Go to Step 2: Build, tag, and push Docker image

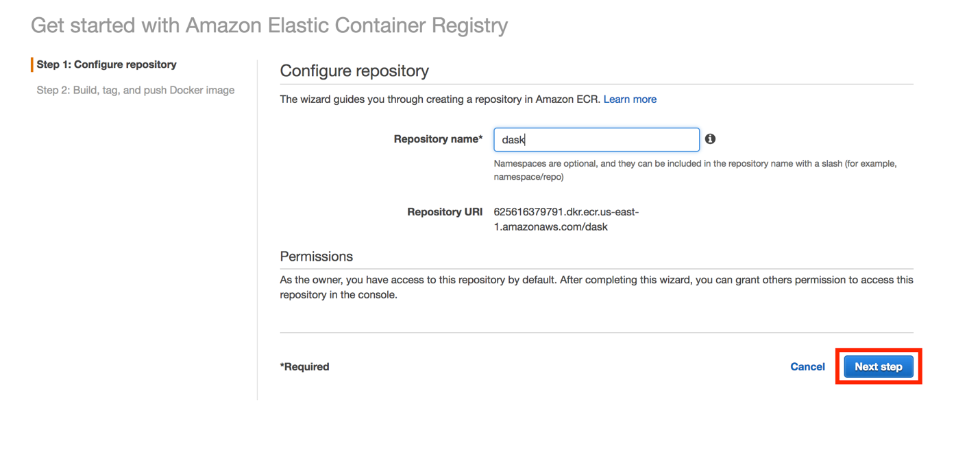136,90
